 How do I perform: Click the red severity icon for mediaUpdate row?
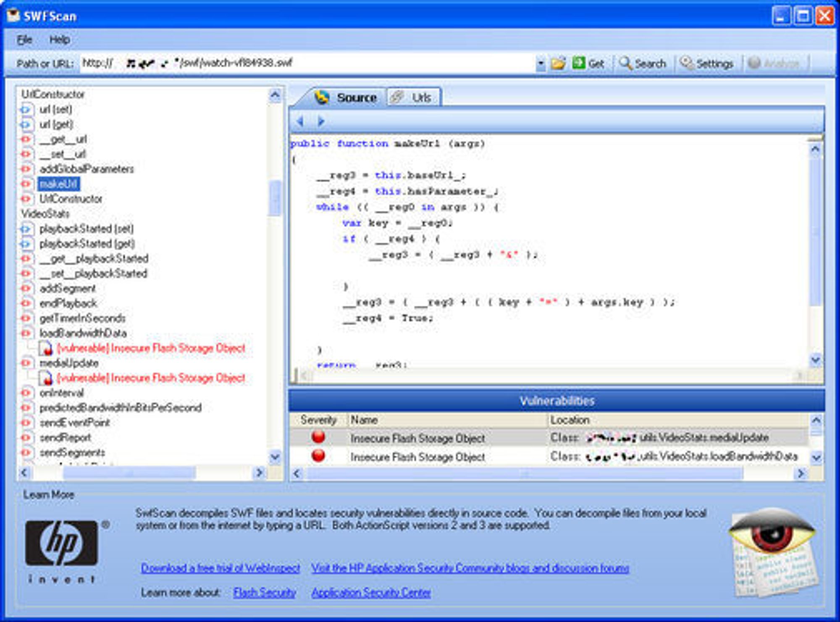pos(319,437)
